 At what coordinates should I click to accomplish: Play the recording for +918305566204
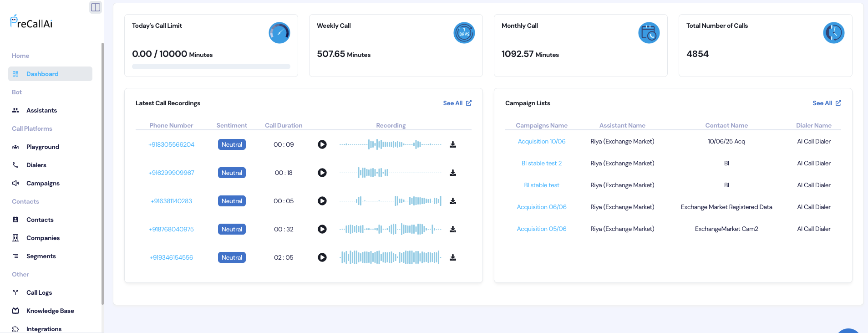(x=322, y=144)
